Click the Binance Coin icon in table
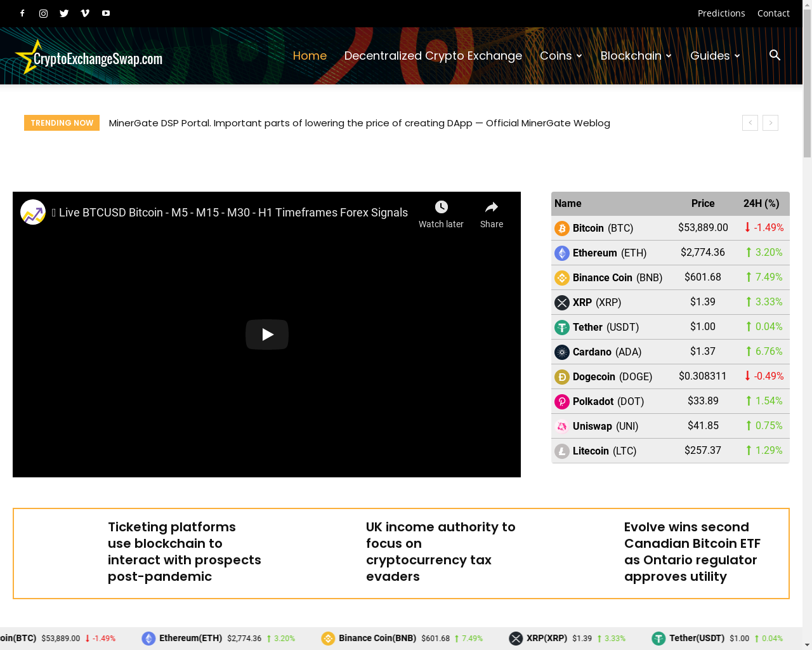812x650 pixels. click(562, 277)
